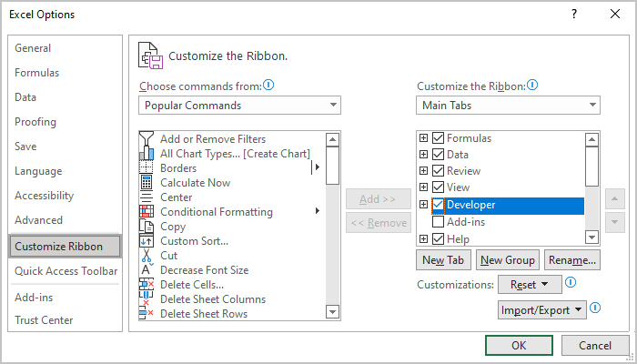The image size is (637, 364).
Task: Select the Borders command icon
Action: coord(147,168)
